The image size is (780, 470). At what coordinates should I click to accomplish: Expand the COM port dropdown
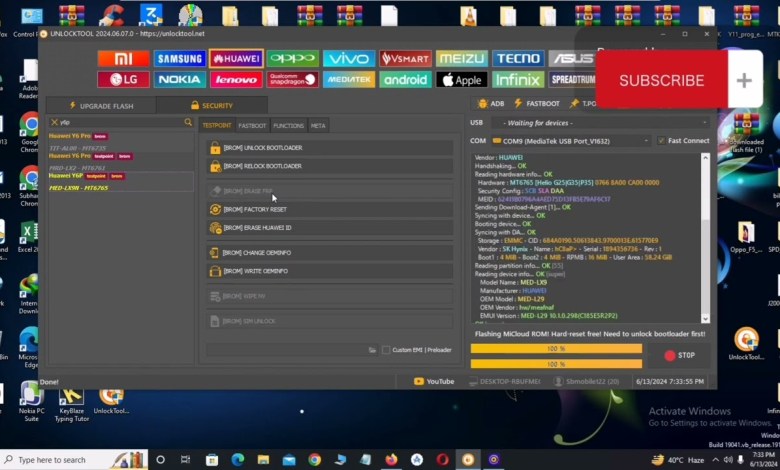[646, 141]
